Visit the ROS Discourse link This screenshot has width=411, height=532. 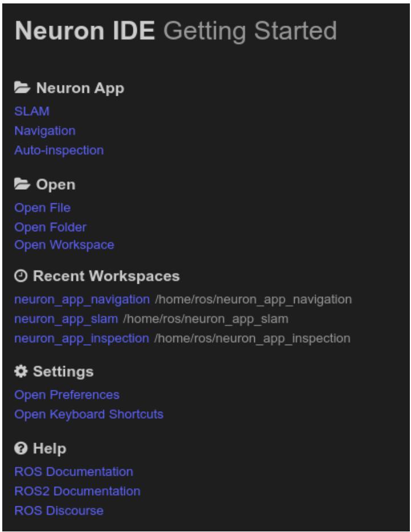click(x=59, y=510)
